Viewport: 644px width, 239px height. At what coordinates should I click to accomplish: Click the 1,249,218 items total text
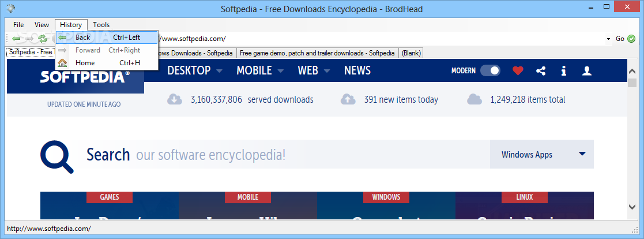528,99
